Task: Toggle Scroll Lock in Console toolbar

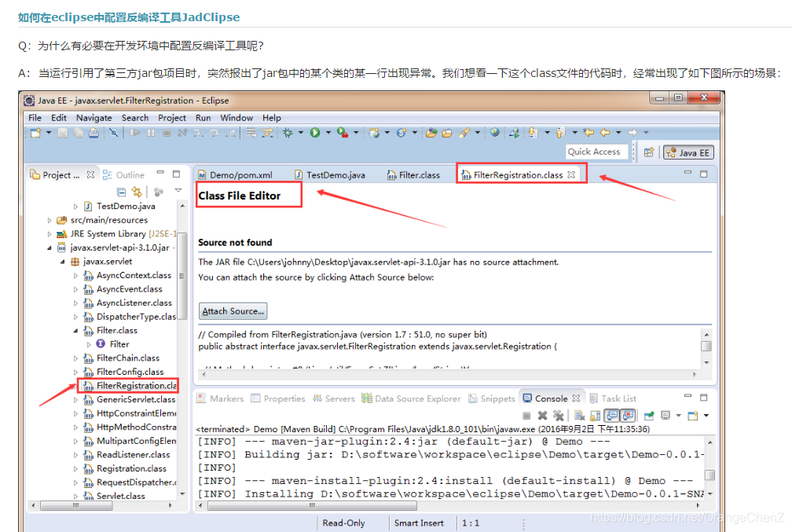Action: coord(596,415)
